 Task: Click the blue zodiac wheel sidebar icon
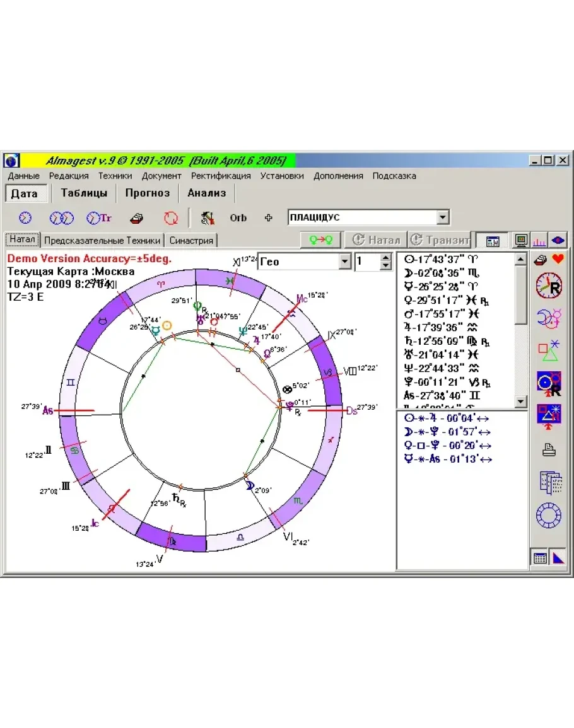coord(548,515)
